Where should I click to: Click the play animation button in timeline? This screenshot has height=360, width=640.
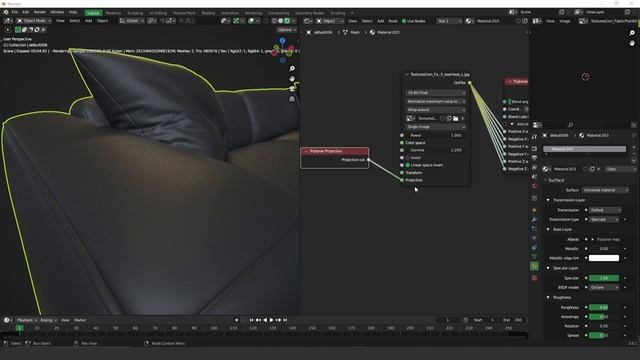click(x=271, y=320)
